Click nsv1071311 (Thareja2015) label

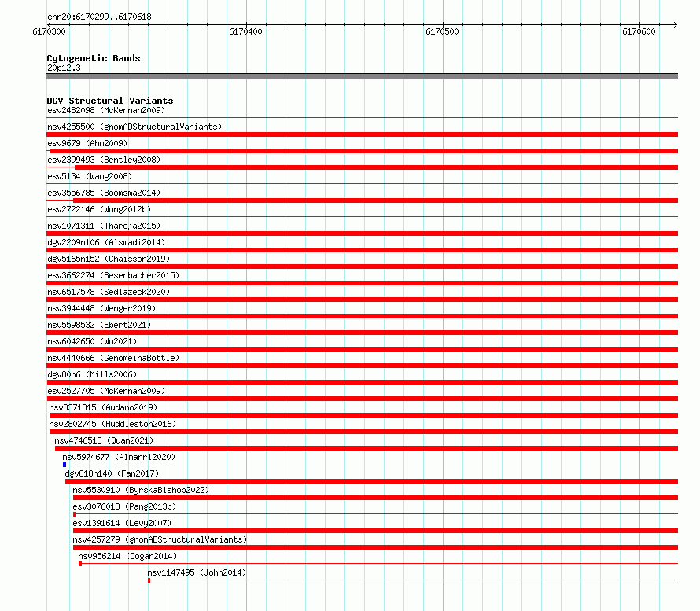coord(104,226)
